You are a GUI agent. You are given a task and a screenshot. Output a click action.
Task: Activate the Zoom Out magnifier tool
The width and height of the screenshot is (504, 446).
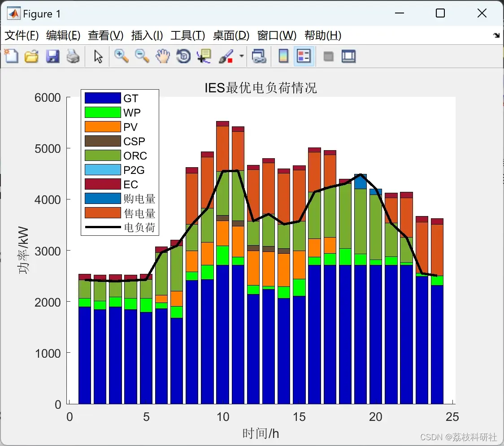(x=142, y=56)
